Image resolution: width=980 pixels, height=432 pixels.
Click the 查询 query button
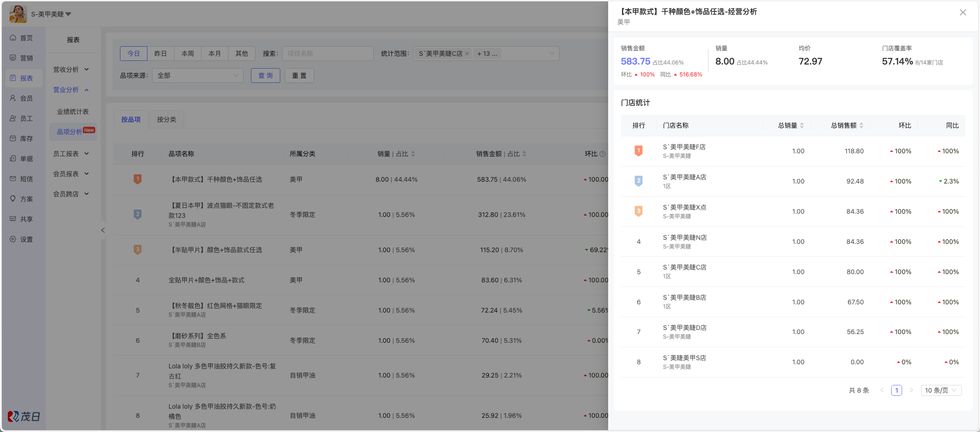point(265,76)
